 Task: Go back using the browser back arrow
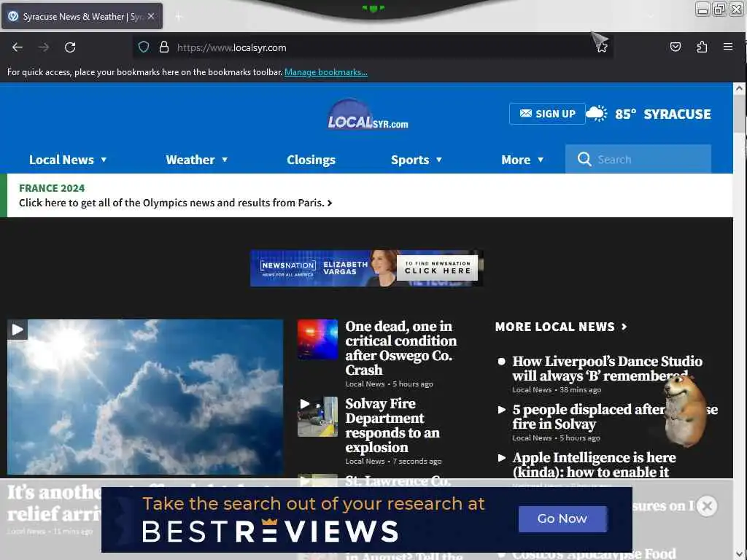(18, 47)
